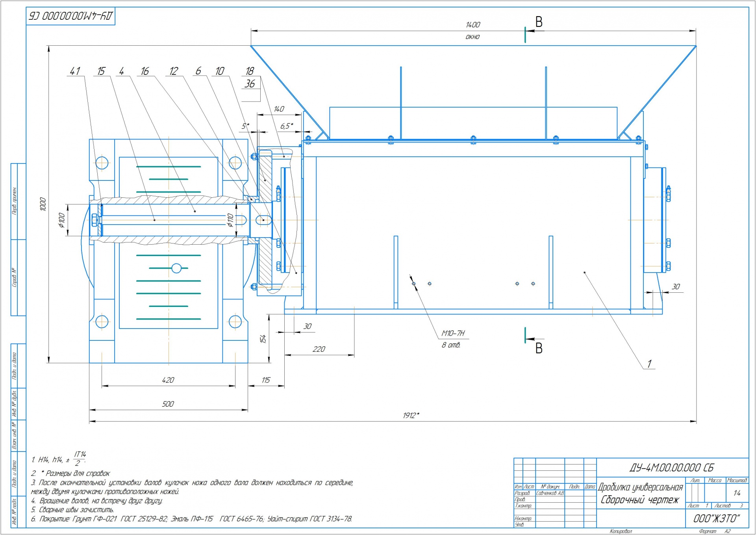The image size is (756, 535).
Task: Click the rotated designation stamp in the top-left corner
Action: point(70,16)
